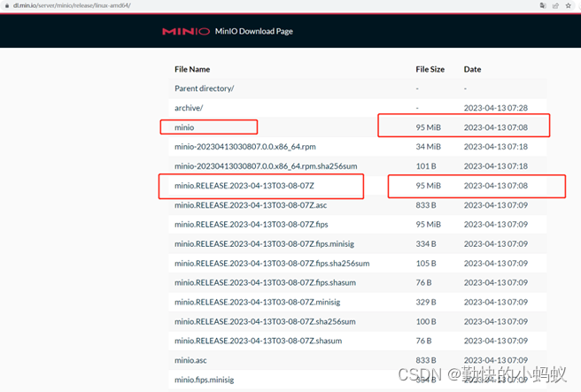Click the 833 B size in minio.asc row
Image resolution: width=581 pixels, height=392 pixels.
[x=426, y=360]
